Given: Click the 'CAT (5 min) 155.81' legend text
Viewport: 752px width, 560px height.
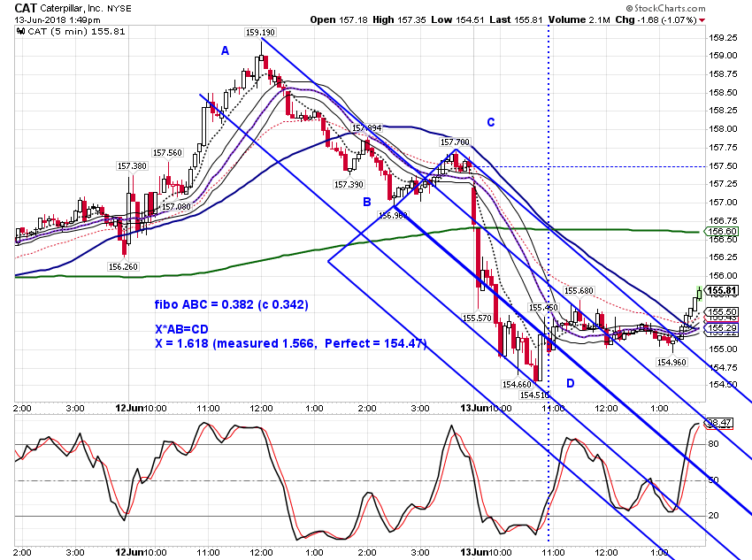Looking at the screenshot, I should 77,32.
